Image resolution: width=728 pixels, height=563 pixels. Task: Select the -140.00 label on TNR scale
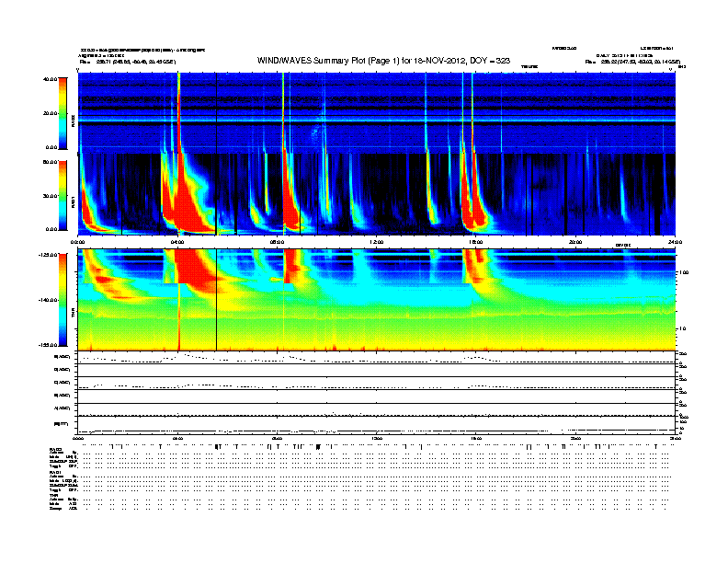(49, 300)
